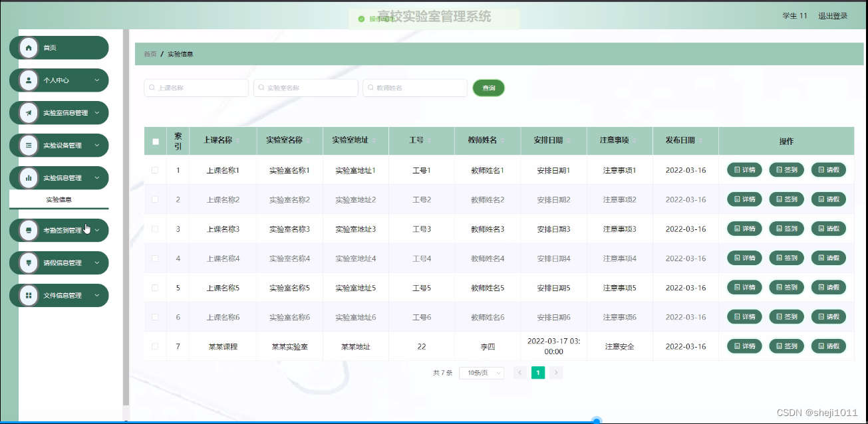The width and height of the screenshot is (868, 424).
Task: Select the 首页 home icon in sidebar
Action: point(27,47)
